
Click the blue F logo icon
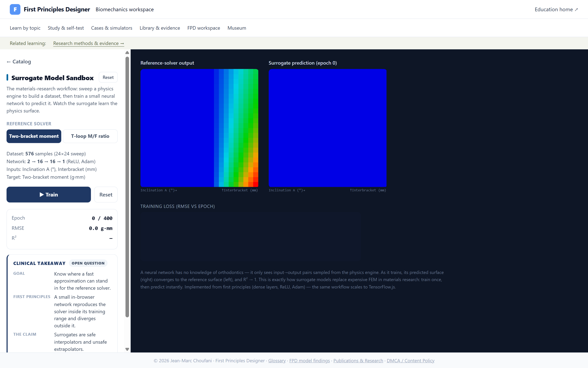(x=15, y=9)
